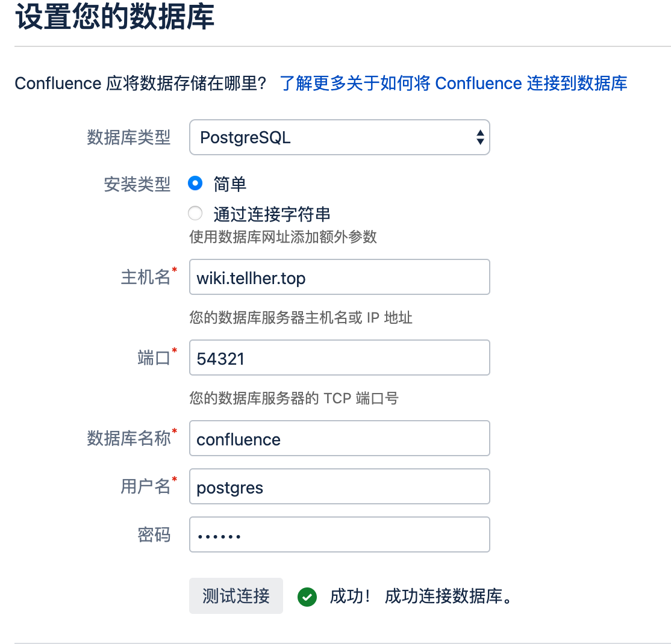This screenshot has height=644, width=671.
Task: Open the database type dropdown
Action: pos(339,137)
